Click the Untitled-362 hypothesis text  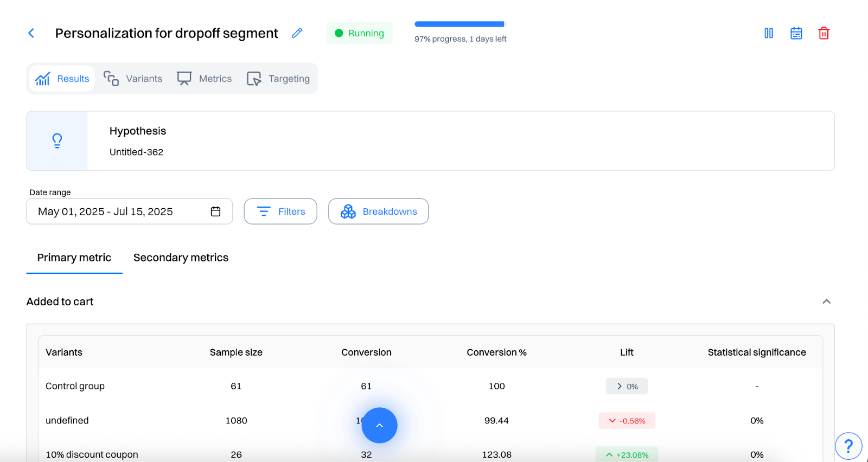(136, 152)
